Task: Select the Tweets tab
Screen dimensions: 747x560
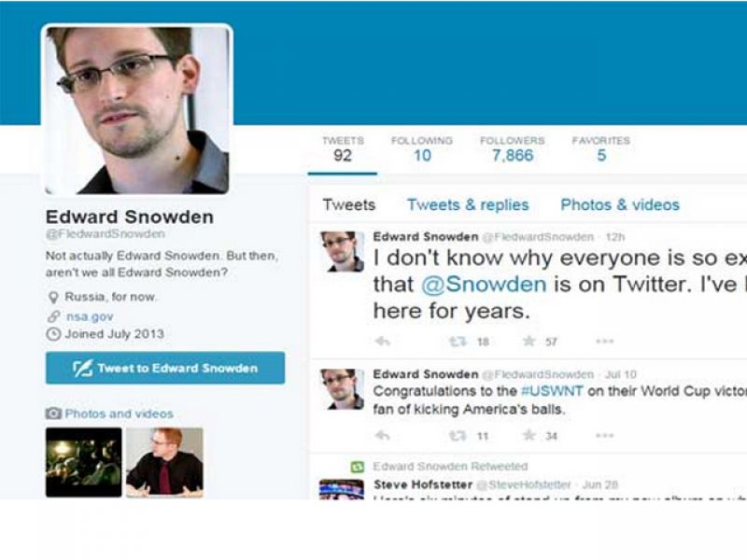Action: [348, 204]
